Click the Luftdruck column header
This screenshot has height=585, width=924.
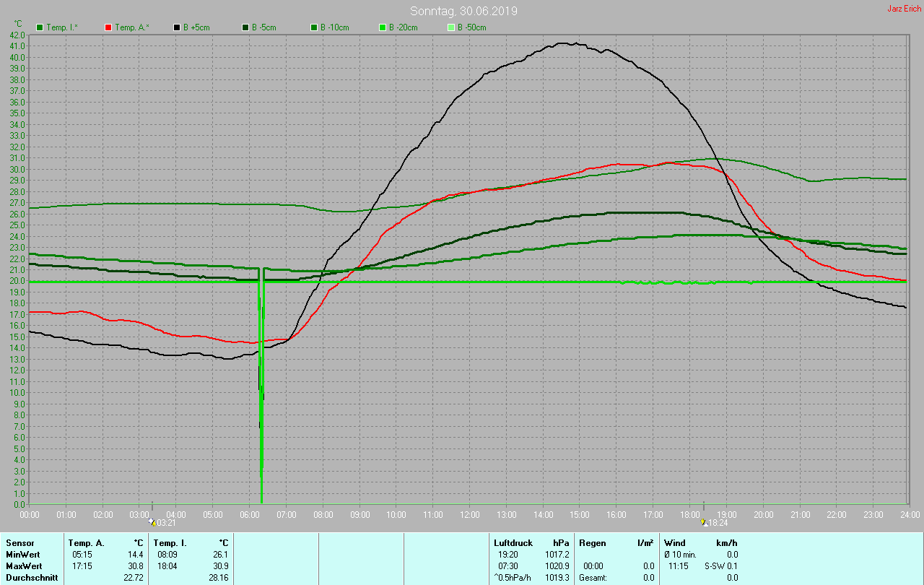click(x=513, y=542)
